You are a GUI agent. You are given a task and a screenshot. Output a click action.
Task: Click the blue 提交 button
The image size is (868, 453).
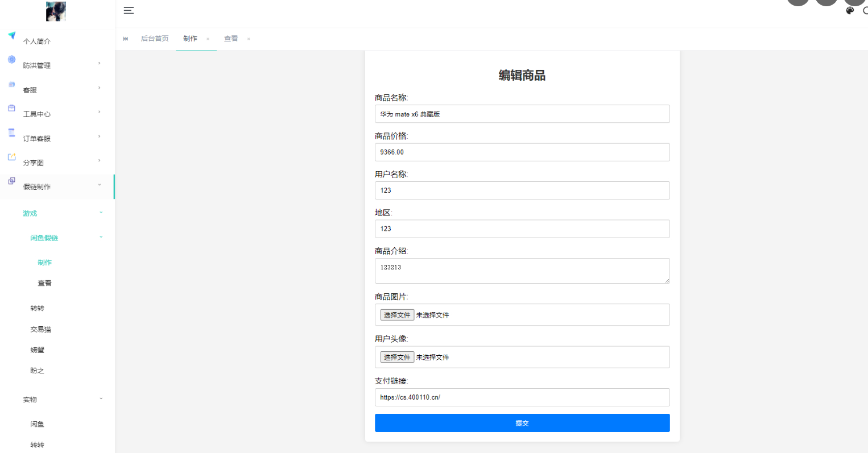[522, 423]
